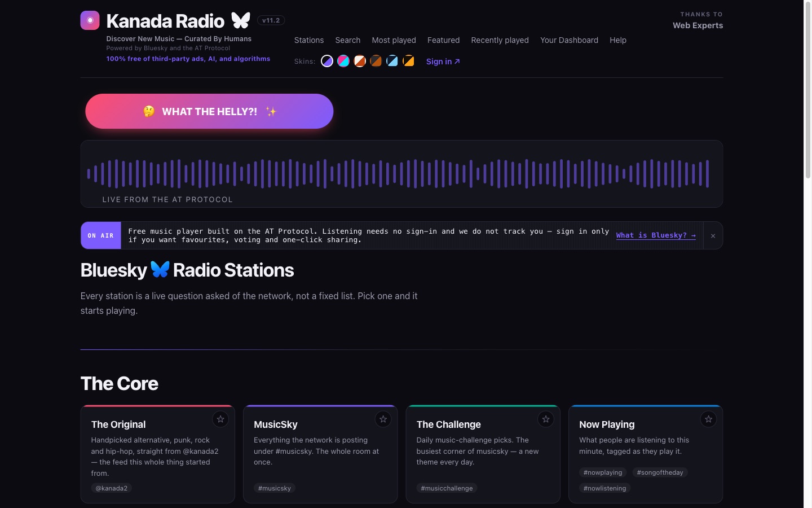Open the What is Bluesky? link
This screenshot has height=508, width=812.
point(656,235)
